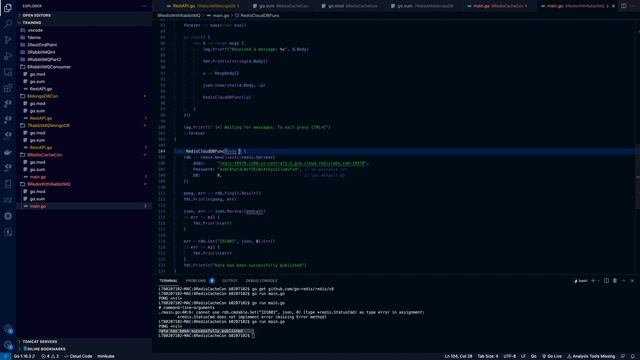The image size is (640, 360).
Task: Open the Docker whale view icon
Action: coord(8,152)
